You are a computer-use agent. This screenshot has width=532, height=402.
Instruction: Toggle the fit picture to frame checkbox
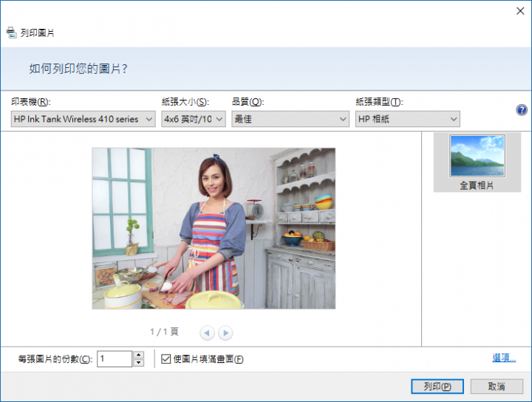point(166,359)
